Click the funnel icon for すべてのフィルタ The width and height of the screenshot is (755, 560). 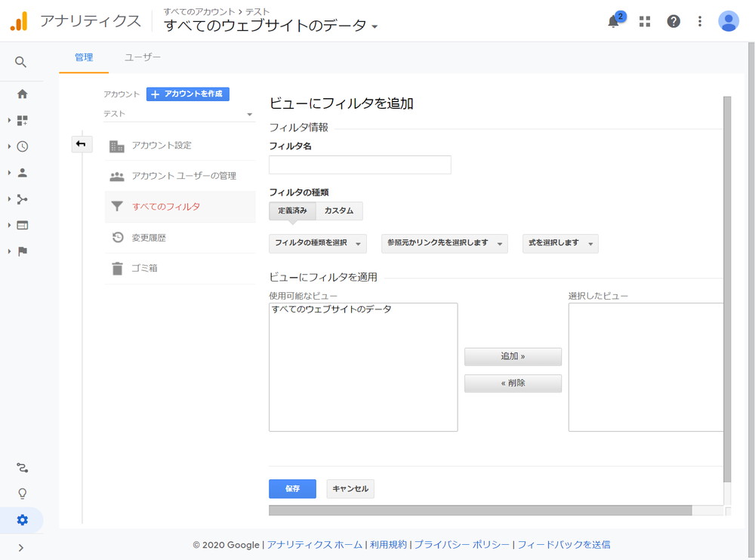click(x=116, y=207)
